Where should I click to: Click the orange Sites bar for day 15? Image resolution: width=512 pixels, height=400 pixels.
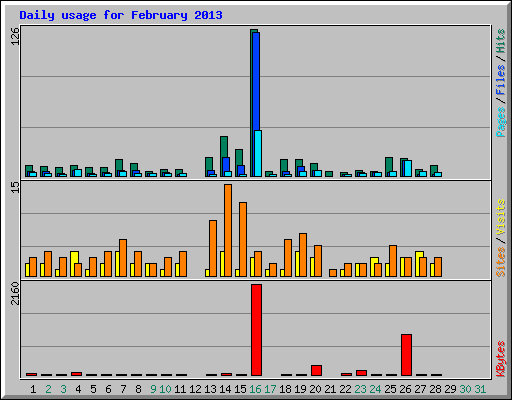click(x=243, y=239)
